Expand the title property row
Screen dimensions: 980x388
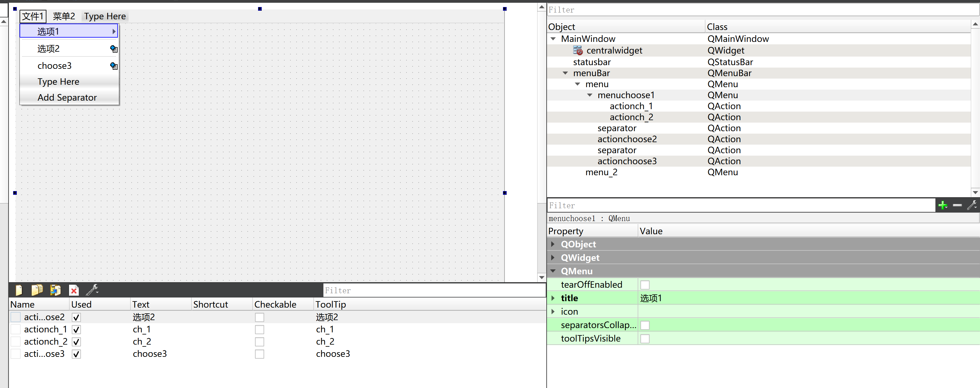553,298
